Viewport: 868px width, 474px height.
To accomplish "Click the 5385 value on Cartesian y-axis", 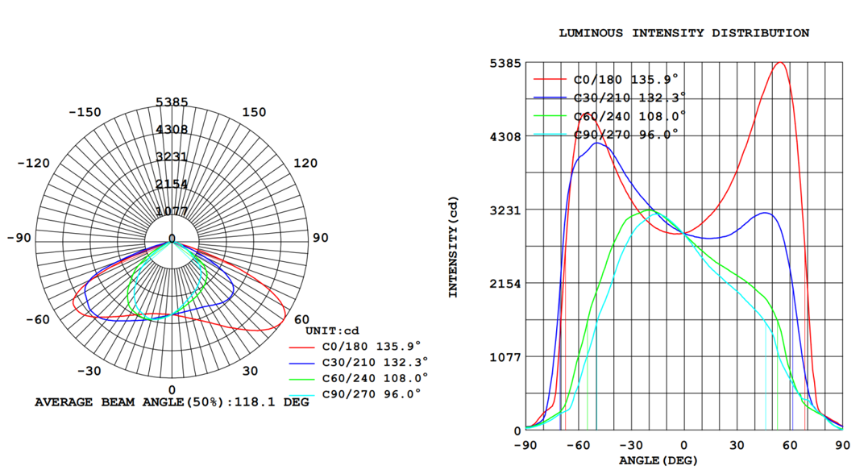I will 505,63.
